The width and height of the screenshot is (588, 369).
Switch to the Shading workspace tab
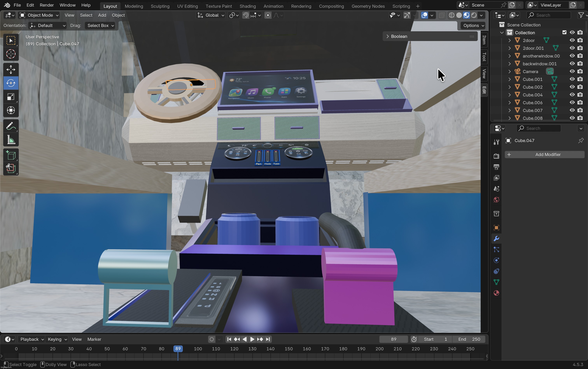click(248, 6)
